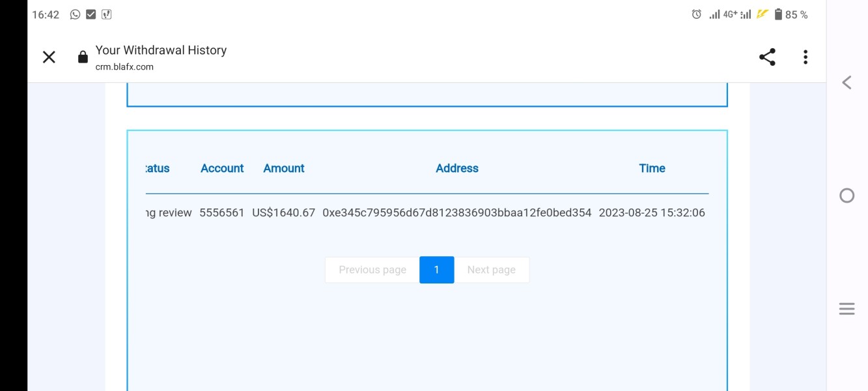
Task: Tap the WhatsApp notification icon in status bar
Action: coord(75,14)
